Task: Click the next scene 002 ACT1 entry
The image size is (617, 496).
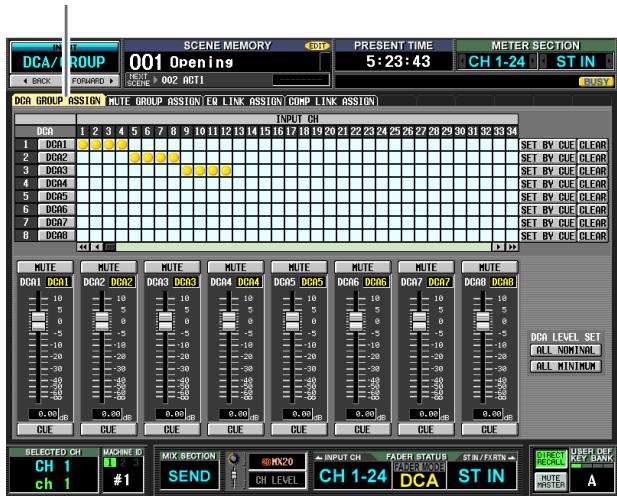Action: point(183,80)
